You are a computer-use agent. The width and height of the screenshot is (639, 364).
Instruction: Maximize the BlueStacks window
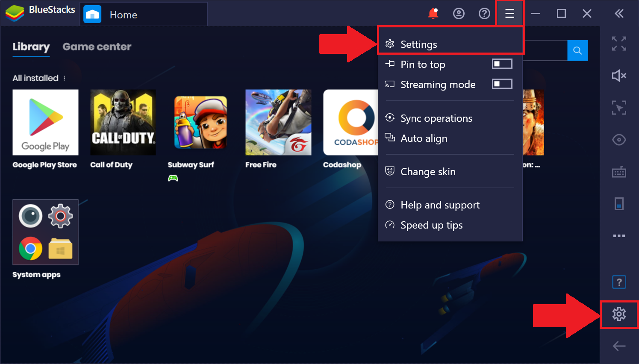(562, 14)
